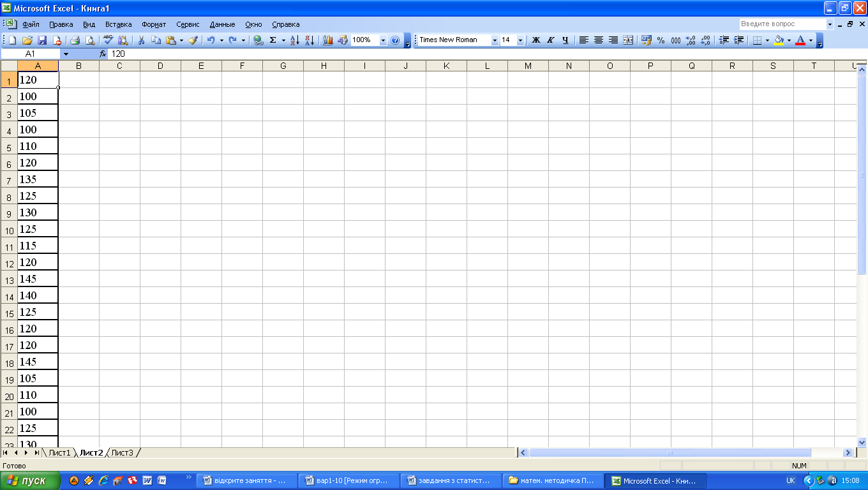
Task: Apply Percent style format
Action: coord(661,40)
